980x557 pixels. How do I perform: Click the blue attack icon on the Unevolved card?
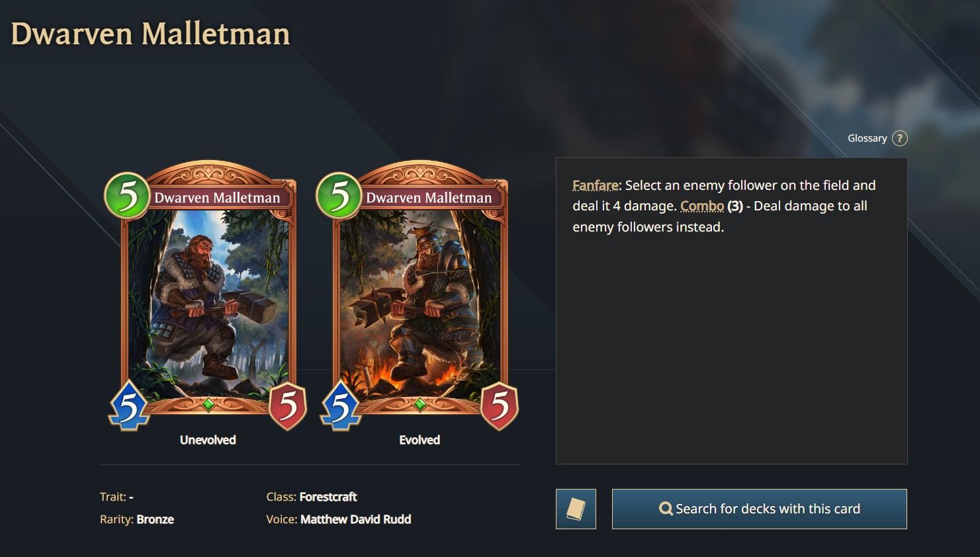(129, 406)
